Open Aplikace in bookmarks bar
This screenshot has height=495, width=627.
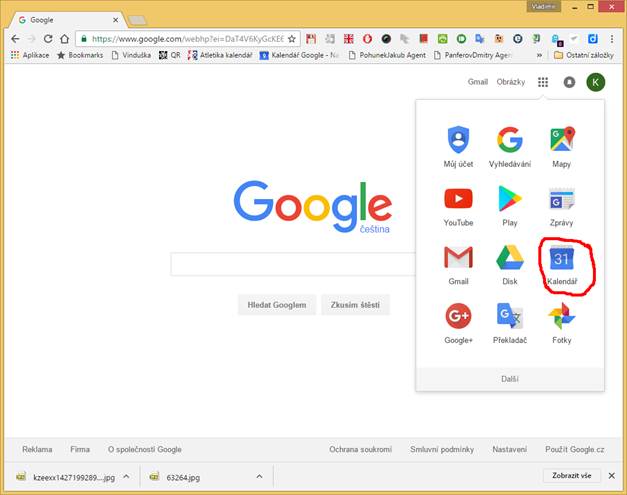(x=30, y=55)
